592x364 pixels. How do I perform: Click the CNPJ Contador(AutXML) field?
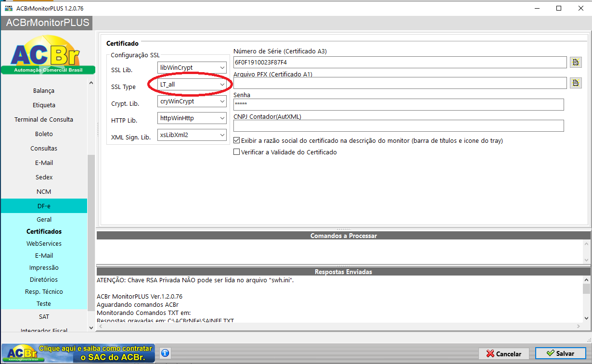click(x=399, y=126)
